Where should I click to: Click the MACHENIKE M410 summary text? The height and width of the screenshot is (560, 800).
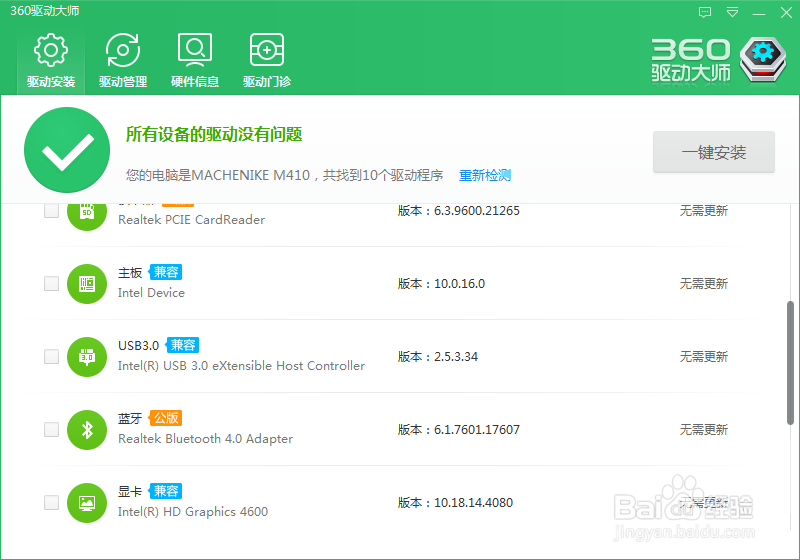point(284,175)
